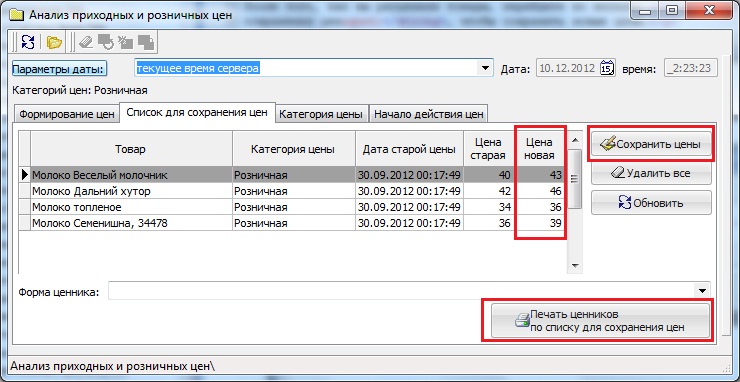Click the window folder icon in title bar
This screenshot has height=382, width=740.
pyautogui.click(x=17, y=14)
